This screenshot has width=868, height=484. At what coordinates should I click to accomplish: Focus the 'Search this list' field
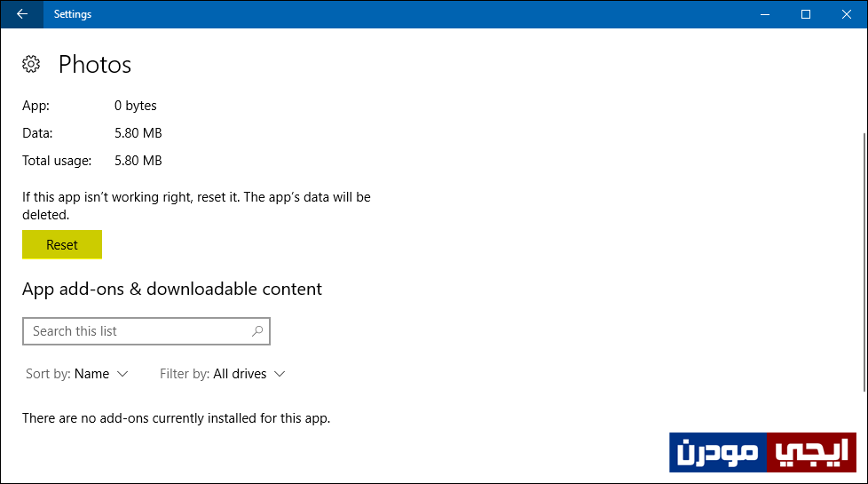coord(146,331)
